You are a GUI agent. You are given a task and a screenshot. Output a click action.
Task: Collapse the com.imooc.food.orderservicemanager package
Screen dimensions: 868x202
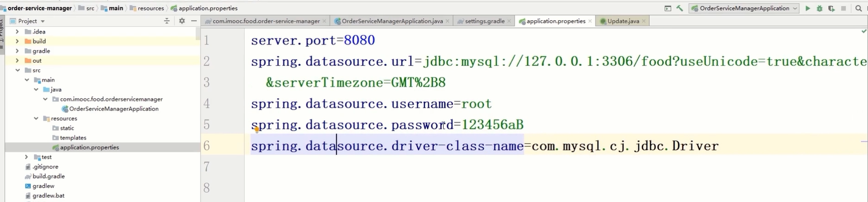[x=45, y=99]
